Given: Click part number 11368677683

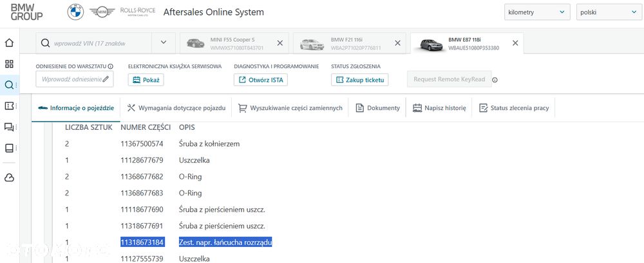Looking at the screenshot, I should [x=142, y=194].
